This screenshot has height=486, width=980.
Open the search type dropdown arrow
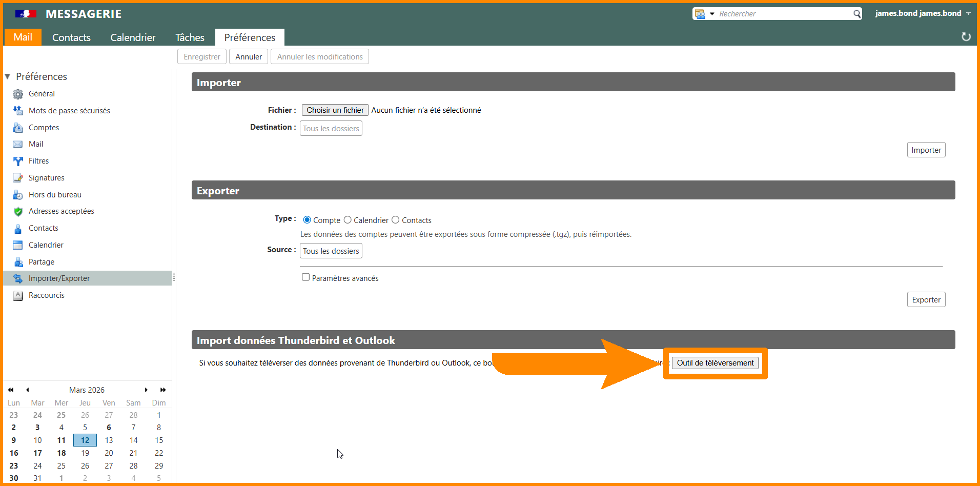click(x=712, y=14)
